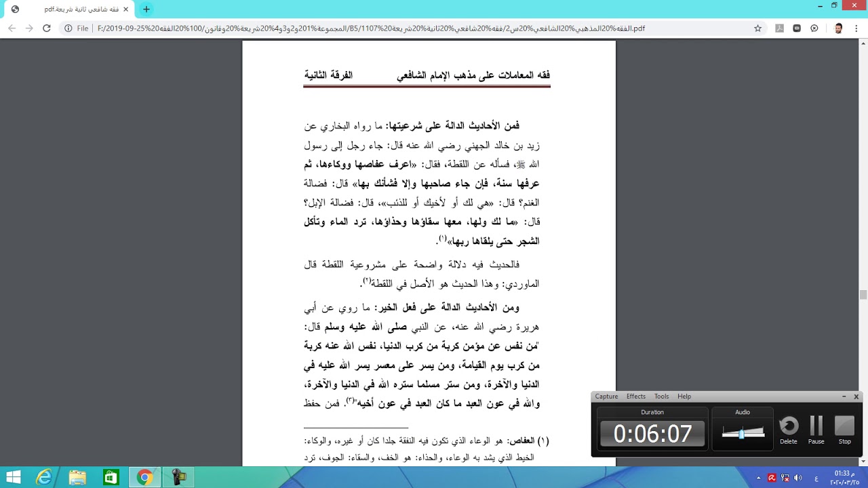Switch the Arabic input language indicator
This screenshot has height=488, width=868.
point(816,478)
